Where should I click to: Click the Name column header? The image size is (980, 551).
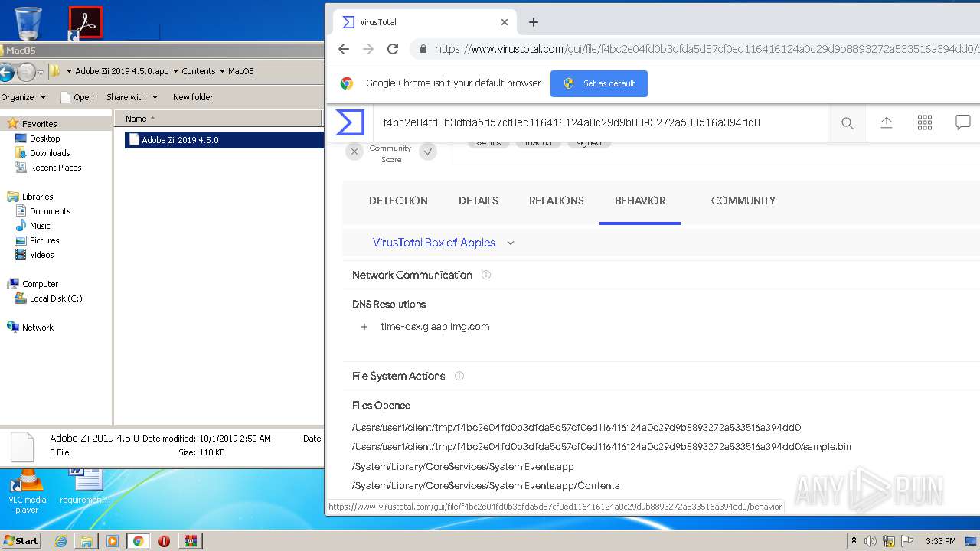pyautogui.click(x=218, y=118)
